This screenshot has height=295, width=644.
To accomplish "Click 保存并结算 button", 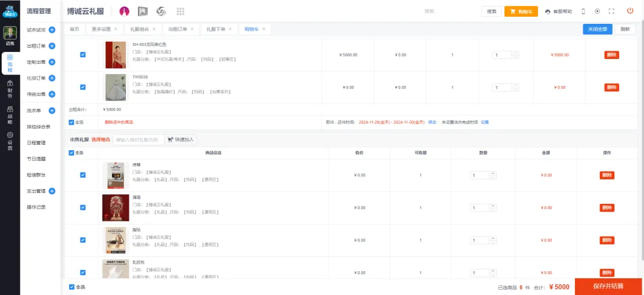I will pos(608,286).
